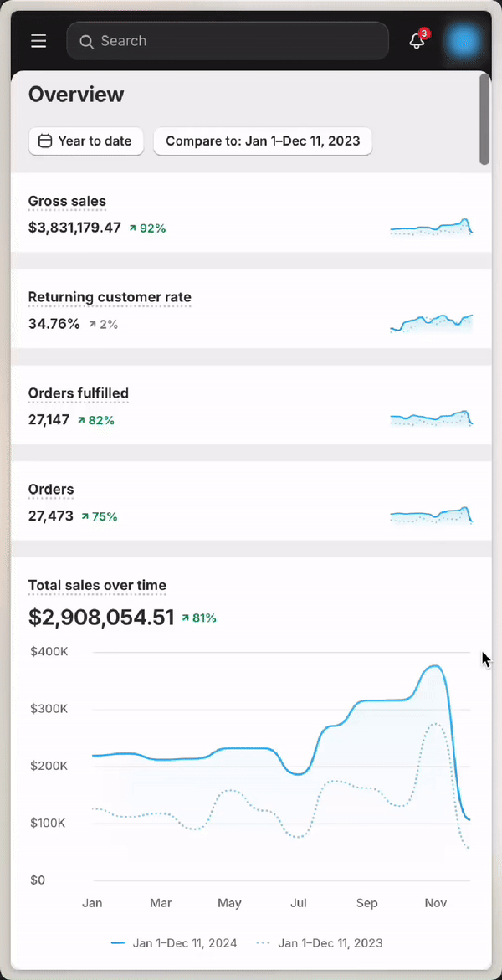Image resolution: width=502 pixels, height=980 pixels.
Task: Open the Gross sales metric report
Action: point(67,201)
